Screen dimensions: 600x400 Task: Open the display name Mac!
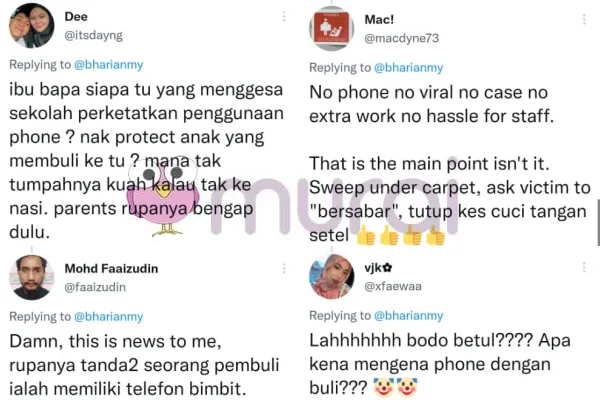(379, 20)
